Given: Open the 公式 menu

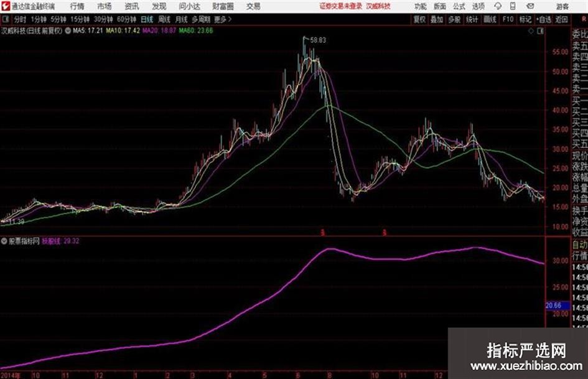Looking at the screenshot, I should (x=459, y=6).
